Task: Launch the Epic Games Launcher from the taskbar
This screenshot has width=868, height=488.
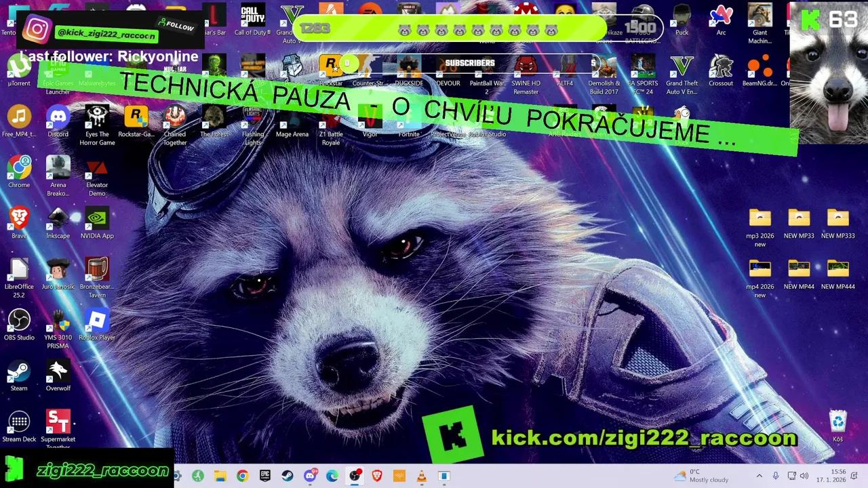Action: (264, 476)
